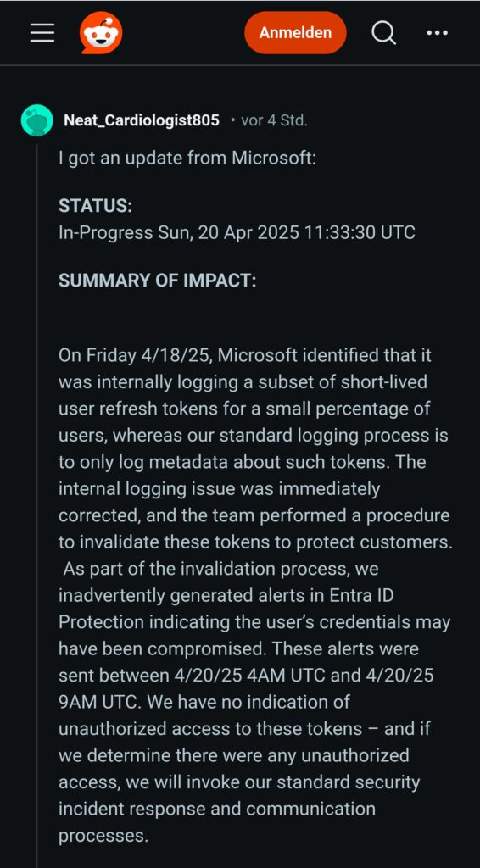Tap the '9AM UTC' time text
Viewport: 480px width, 868px height.
[100, 703]
